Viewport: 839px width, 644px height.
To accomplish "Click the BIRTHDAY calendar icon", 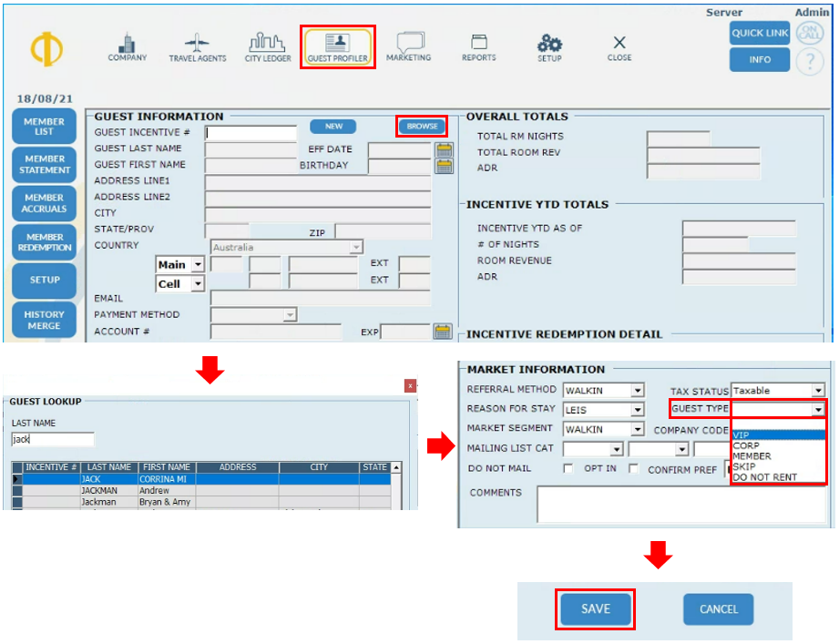I will click(444, 166).
